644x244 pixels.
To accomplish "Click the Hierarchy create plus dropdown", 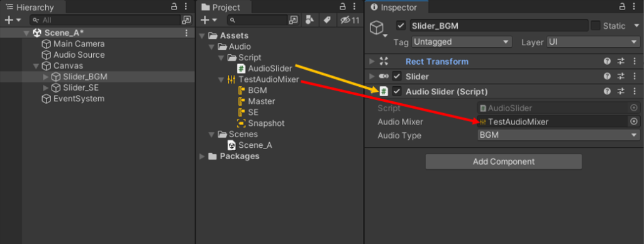I will (13, 19).
